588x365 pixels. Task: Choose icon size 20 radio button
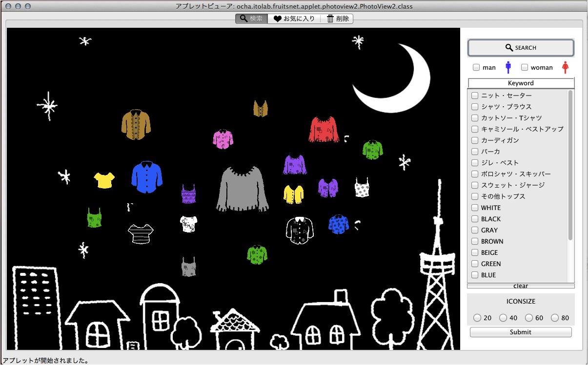click(x=477, y=318)
